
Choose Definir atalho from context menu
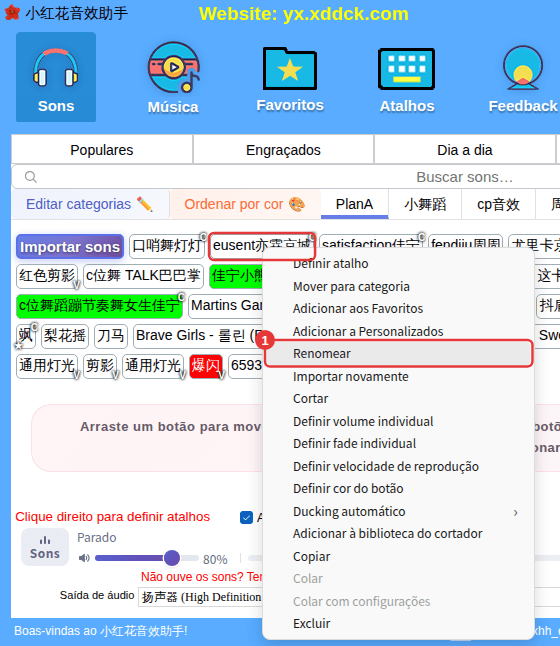pos(398,264)
